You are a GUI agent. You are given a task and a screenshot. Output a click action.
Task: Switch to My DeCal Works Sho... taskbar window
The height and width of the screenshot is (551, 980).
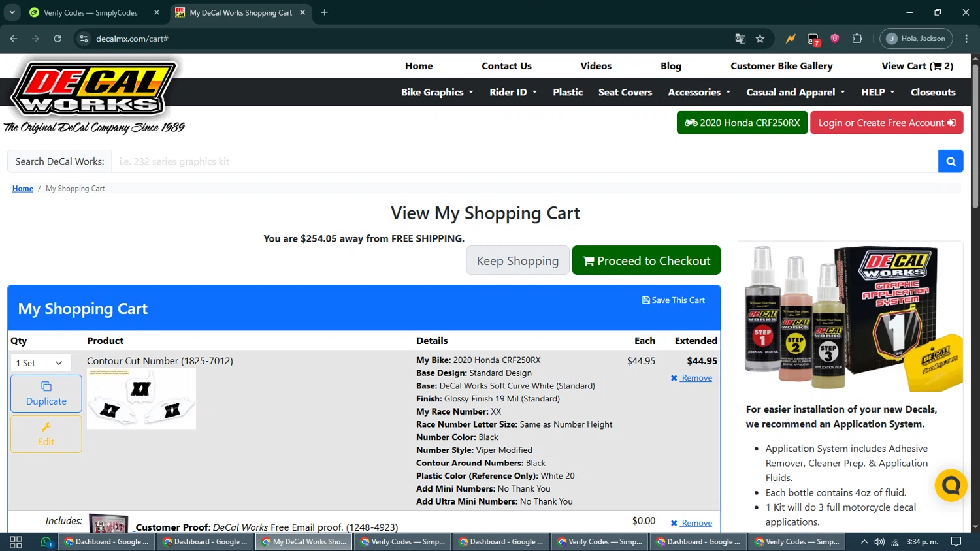(304, 542)
